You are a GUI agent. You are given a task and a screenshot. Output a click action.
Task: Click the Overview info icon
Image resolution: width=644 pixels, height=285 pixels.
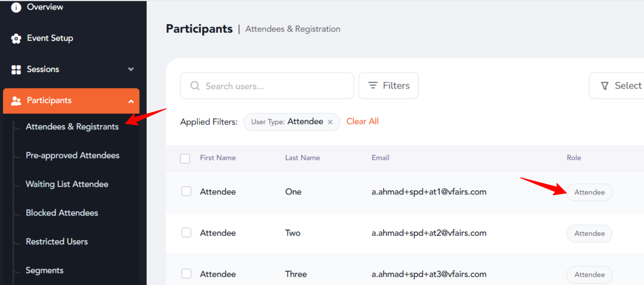click(x=16, y=7)
